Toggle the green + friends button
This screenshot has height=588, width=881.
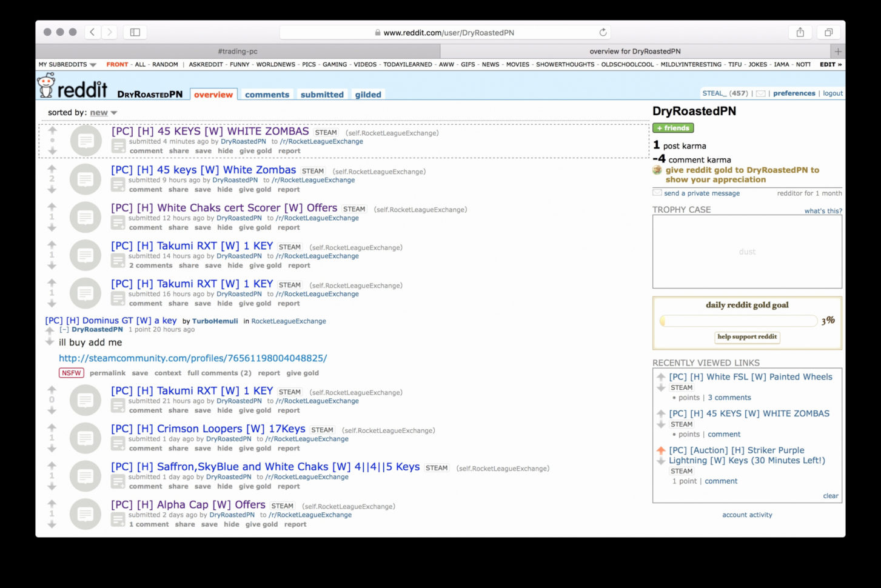[673, 128]
